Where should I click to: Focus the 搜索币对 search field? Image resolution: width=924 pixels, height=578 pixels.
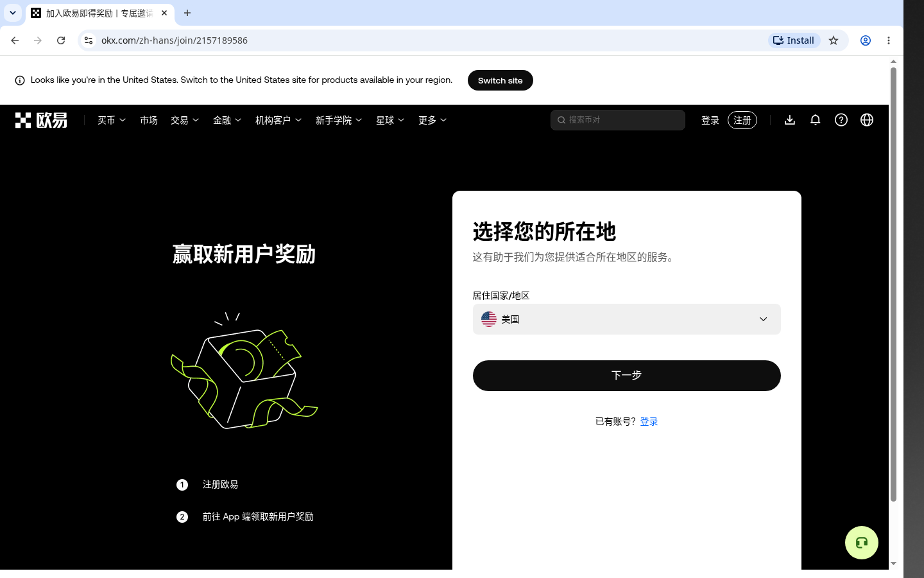point(618,120)
